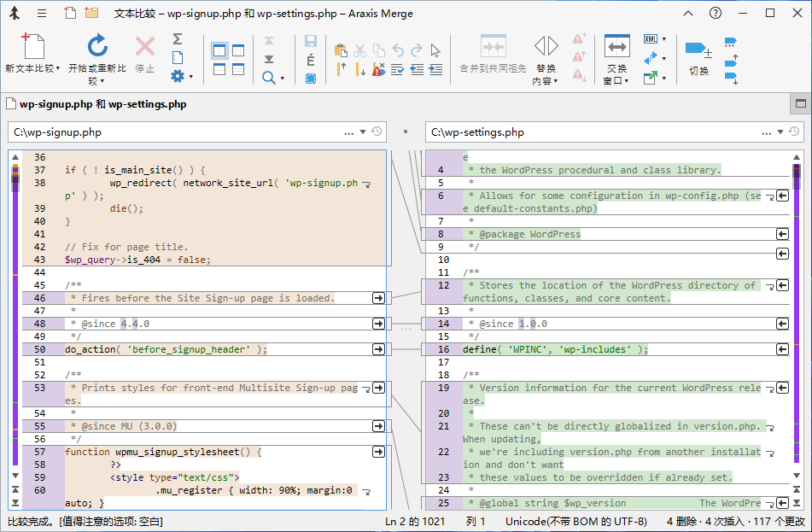Click the decrease indent icon
This screenshot has height=532, width=812.
(417, 69)
